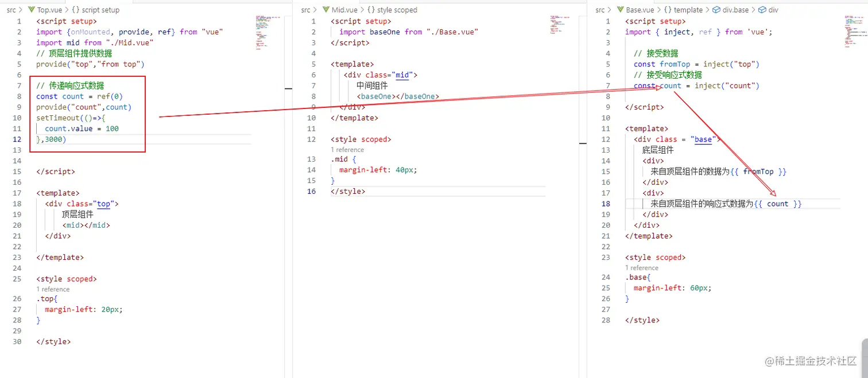This screenshot has width=868, height=378.
Task: Click '<style scoped>' tag in Mid.vue
Action: click(x=361, y=139)
